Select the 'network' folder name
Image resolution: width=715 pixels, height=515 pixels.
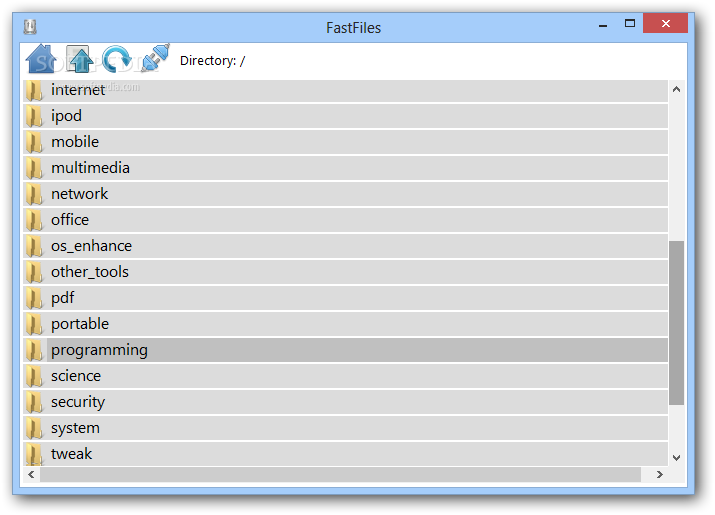pos(79,194)
